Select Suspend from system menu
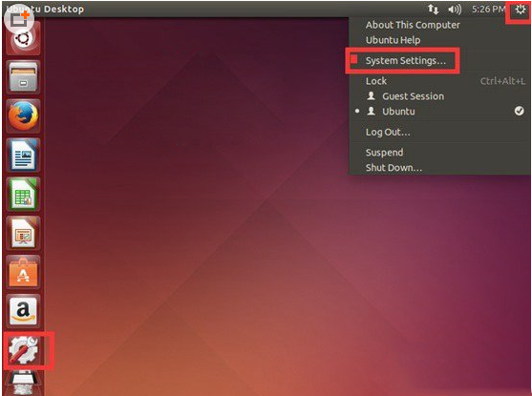This screenshot has height=396, width=532. click(x=384, y=153)
